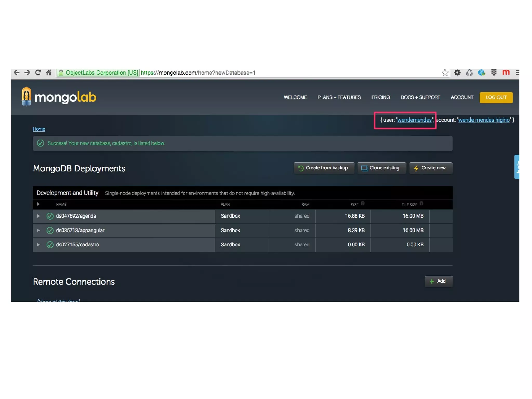Image resolution: width=532 pixels, height=399 pixels.
Task: Add a remote connection
Action: pos(438,281)
